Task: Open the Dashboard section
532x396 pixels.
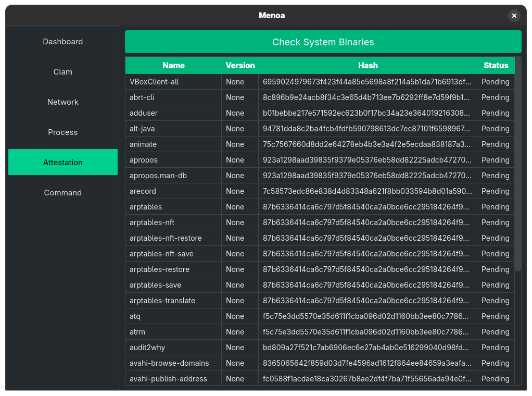Action: 63,42
